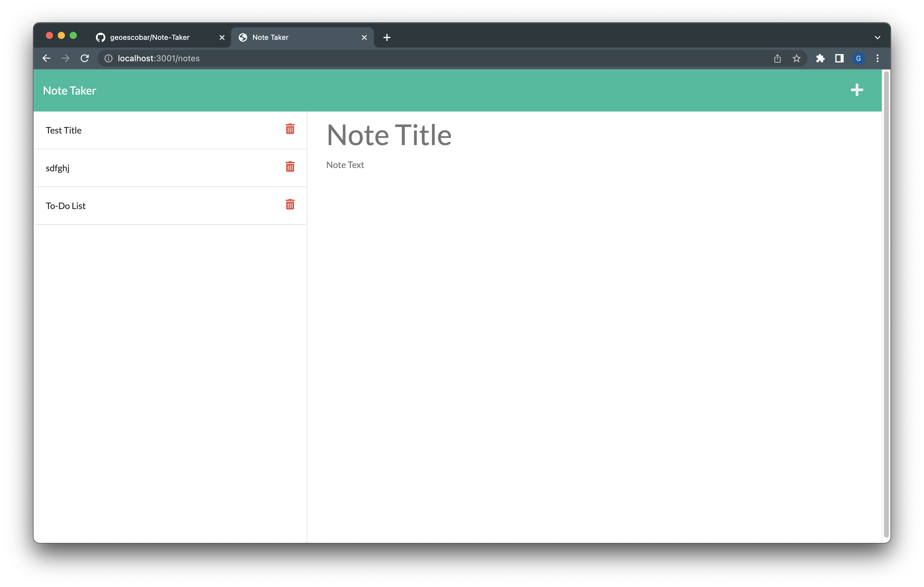The width and height of the screenshot is (924, 587).
Task: Click the Note Taker header brand
Action: point(69,90)
